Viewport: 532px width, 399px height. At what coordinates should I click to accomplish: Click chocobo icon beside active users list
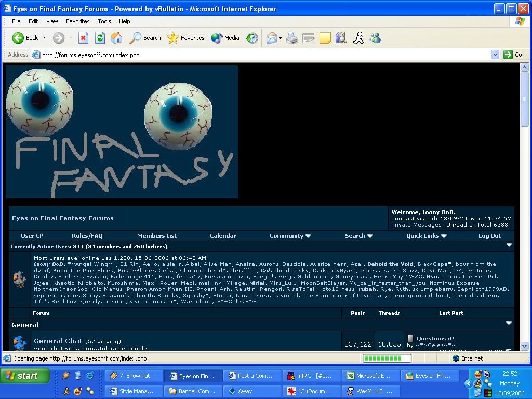coord(20,280)
